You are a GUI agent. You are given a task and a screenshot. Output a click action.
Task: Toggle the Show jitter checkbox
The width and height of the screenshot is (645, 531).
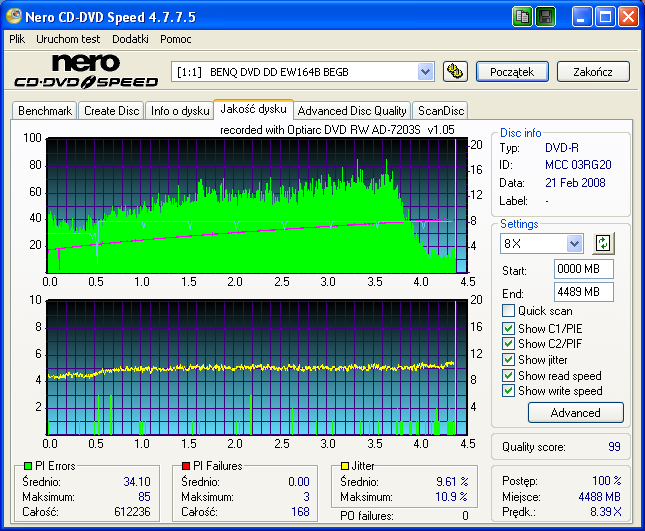[x=508, y=359]
